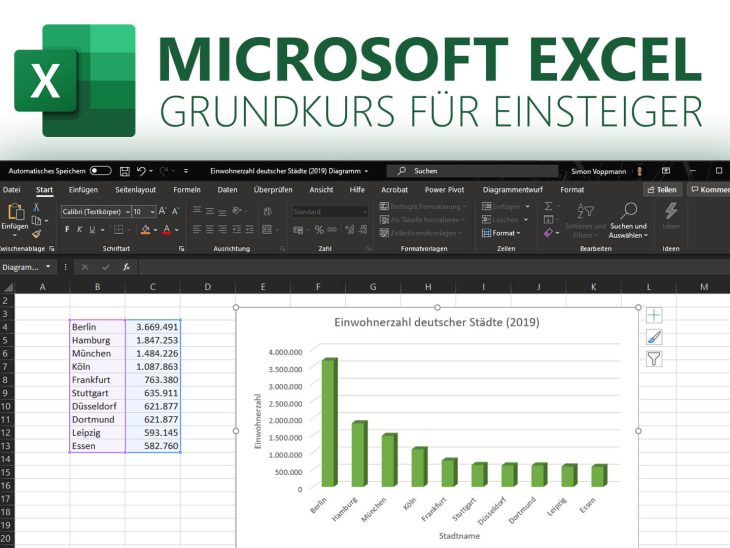
Task: Click the clear eraser icon
Action: pos(548,232)
